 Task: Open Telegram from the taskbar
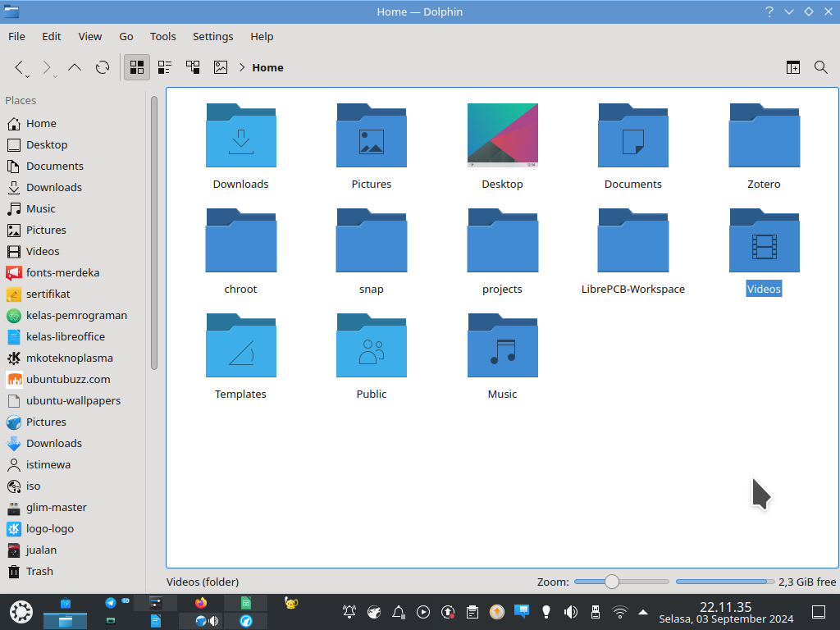(x=111, y=603)
